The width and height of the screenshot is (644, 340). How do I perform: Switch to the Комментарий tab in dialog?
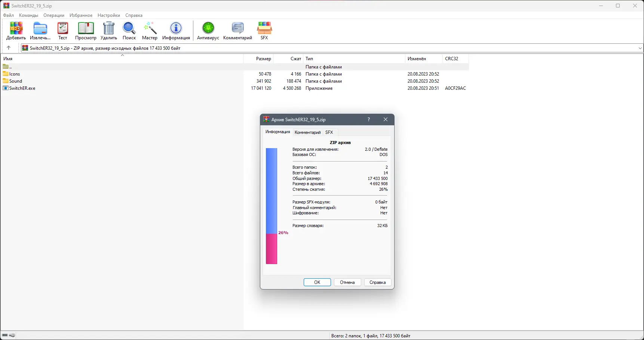[x=307, y=132]
